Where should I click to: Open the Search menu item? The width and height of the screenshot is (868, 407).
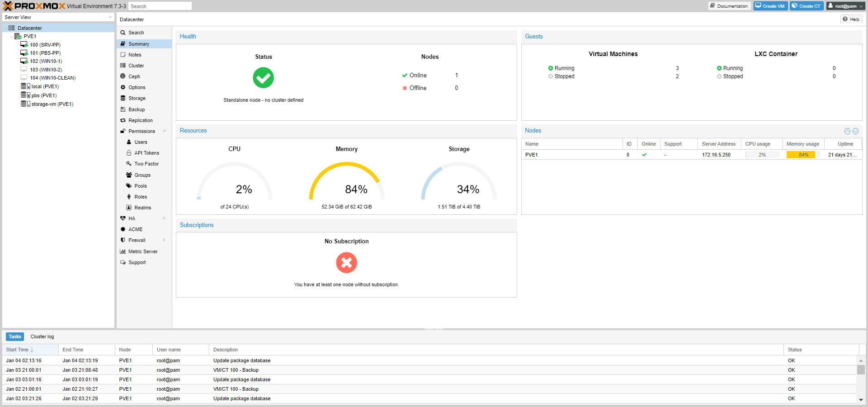pyautogui.click(x=144, y=33)
